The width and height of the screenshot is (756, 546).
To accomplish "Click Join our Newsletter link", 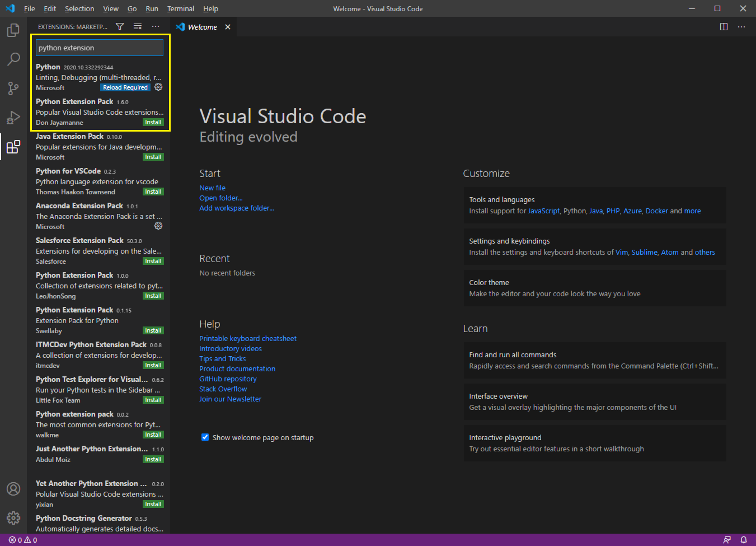I will (231, 399).
